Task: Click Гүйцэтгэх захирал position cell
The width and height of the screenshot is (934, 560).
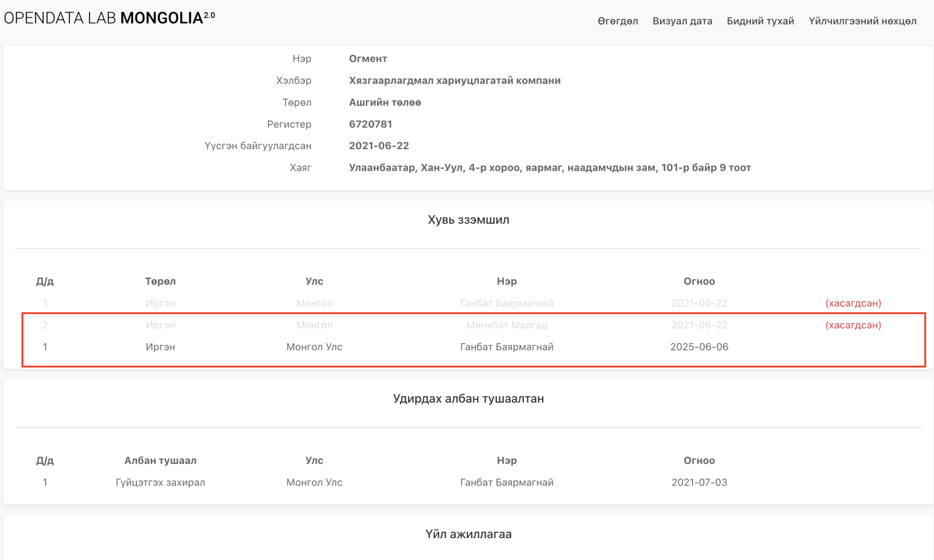Action: coord(160,482)
